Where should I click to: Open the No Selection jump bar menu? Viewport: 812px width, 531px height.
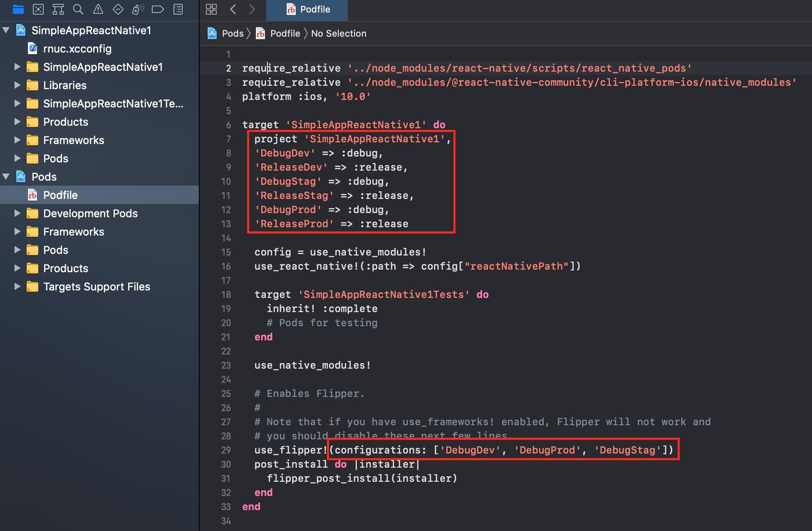(339, 33)
